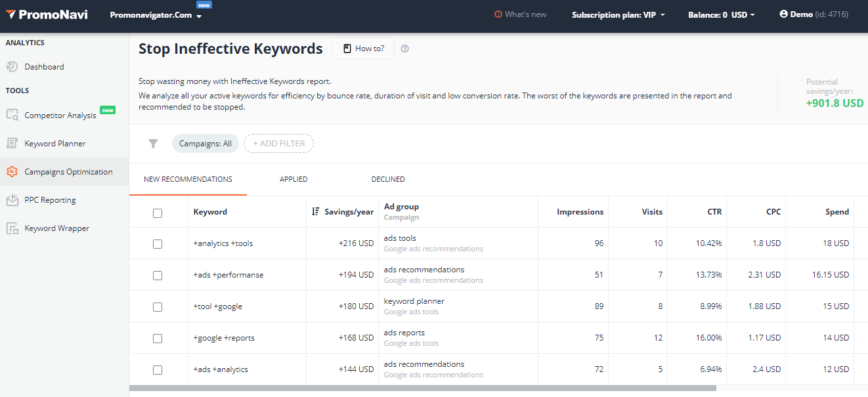868x397 pixels.
Task: Check the +analytics +tools keyword row
Action: [x=158, y=243]
